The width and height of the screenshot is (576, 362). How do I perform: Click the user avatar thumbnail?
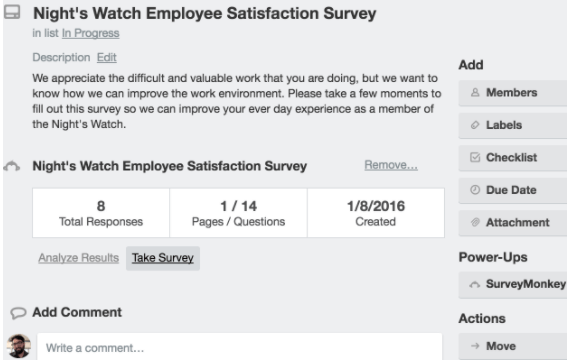click(18, 346)
